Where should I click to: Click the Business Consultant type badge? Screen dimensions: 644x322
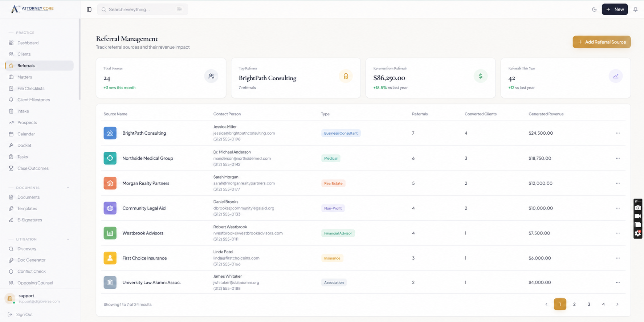click(341, 133)
